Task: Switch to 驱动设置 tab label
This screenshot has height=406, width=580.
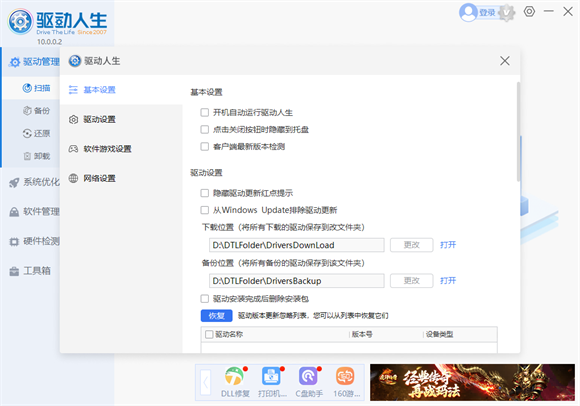Action: [100, 119]
